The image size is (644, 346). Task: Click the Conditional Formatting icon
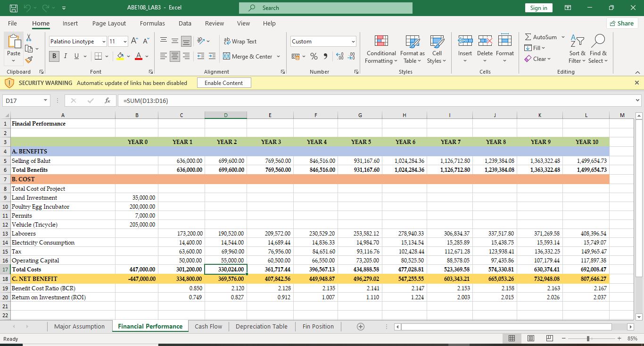[381, 42]
